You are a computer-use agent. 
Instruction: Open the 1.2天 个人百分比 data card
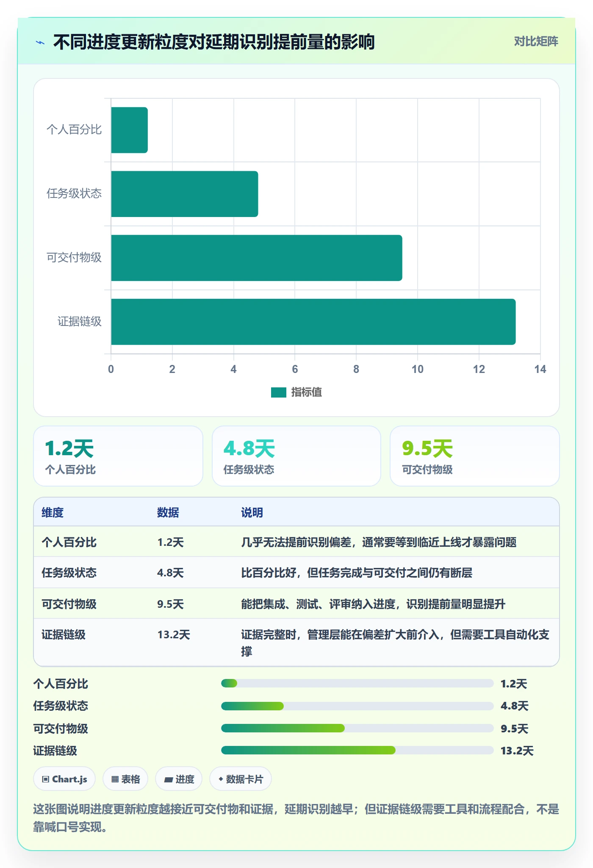(x=118, y=456)
